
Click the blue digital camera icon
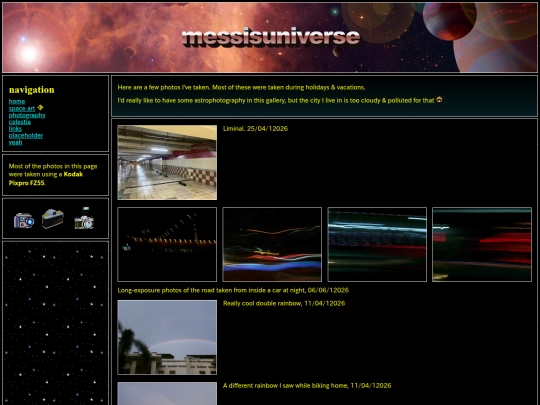click(24, 220)
